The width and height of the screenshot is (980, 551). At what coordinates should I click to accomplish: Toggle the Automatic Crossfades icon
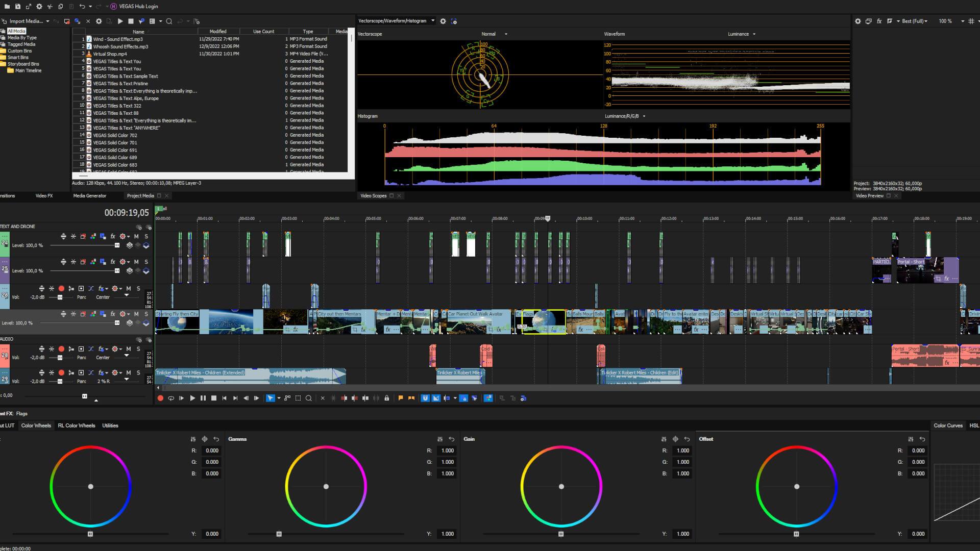(x=436, y=398)
